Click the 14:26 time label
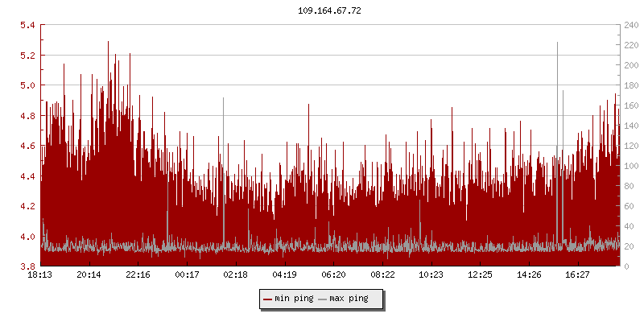The image size is (644, 322). (x=529, y=275)
